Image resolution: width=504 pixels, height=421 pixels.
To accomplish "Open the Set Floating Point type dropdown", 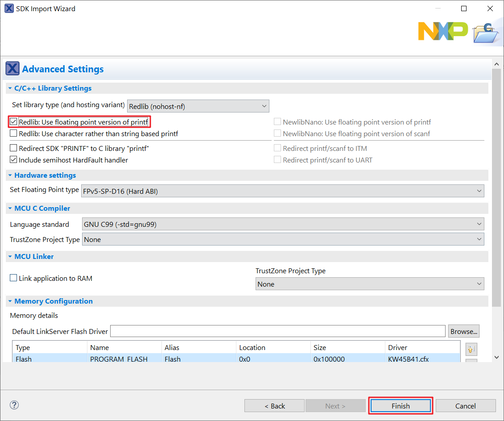I will pos(282,191).
